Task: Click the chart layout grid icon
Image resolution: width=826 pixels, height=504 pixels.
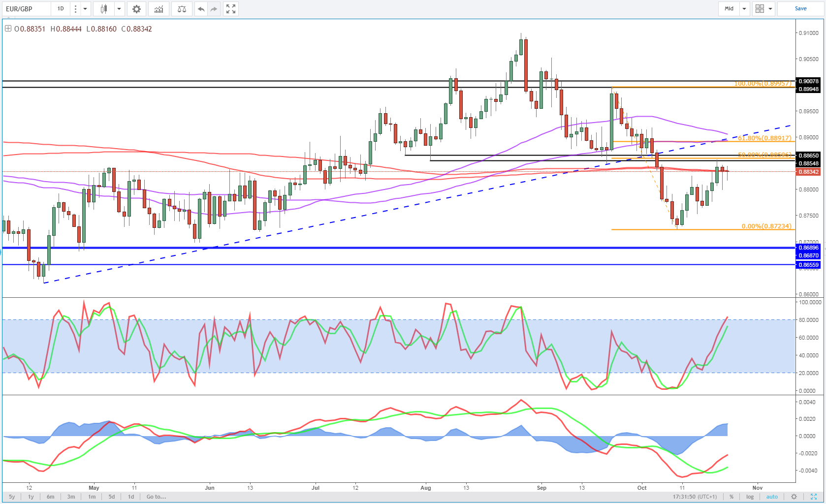Action: coord(760,9)
